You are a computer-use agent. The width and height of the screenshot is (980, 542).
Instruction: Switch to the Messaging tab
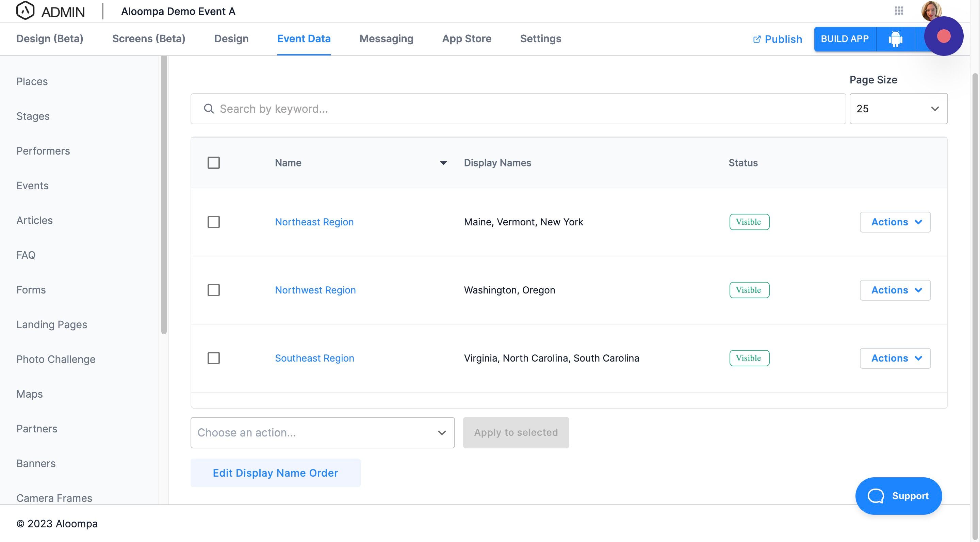tap(387, 39)
